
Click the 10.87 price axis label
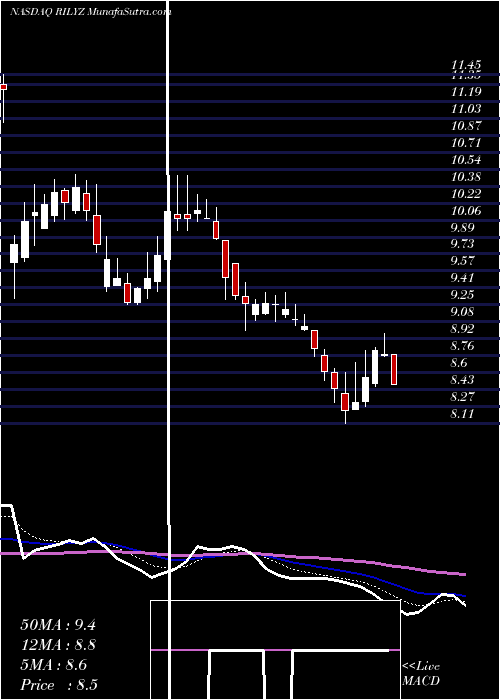point(466,126)
